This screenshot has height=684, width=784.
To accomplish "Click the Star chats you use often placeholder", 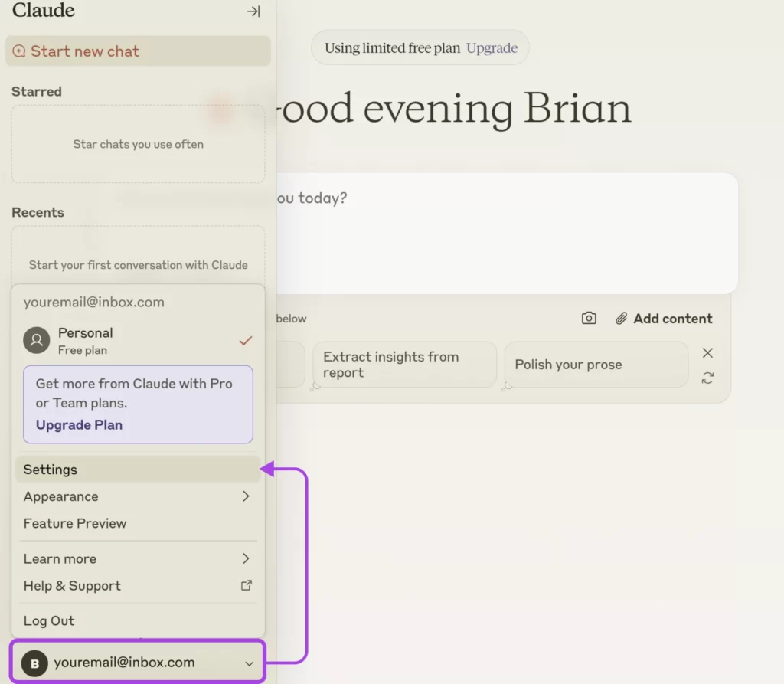I will click(138, 144).
